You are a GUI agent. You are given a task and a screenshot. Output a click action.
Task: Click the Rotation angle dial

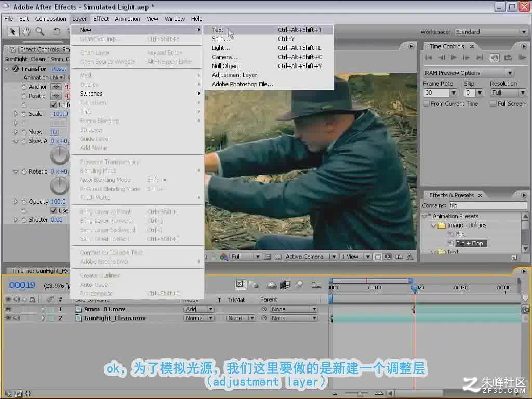[60, 186]
